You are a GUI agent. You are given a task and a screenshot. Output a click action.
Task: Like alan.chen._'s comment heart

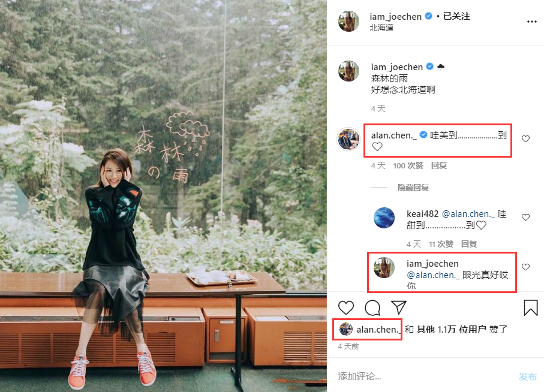pos(525,138)
